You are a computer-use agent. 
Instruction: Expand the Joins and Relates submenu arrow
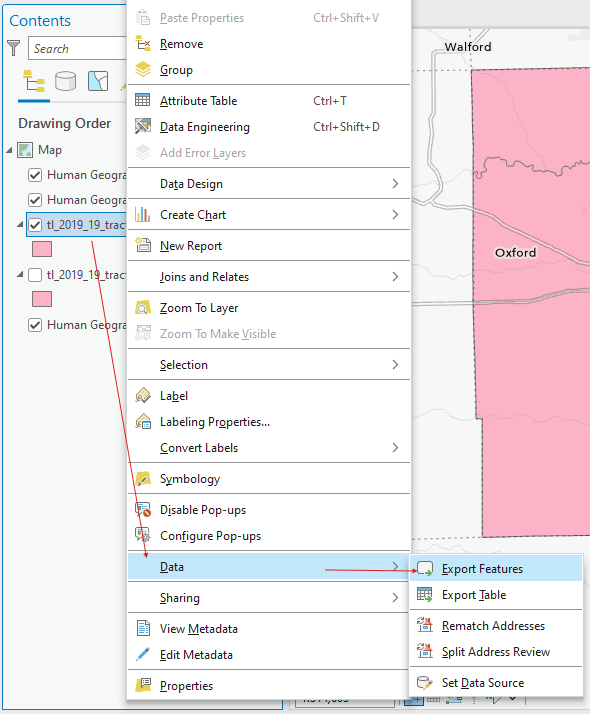[x=395, y=276]
